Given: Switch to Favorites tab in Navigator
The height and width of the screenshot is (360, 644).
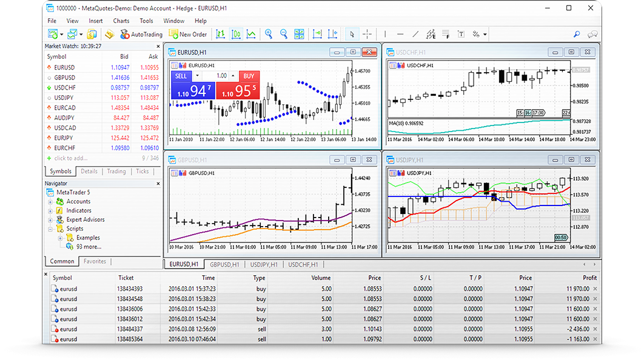Looking at the screenshot, I should (95, 261).
